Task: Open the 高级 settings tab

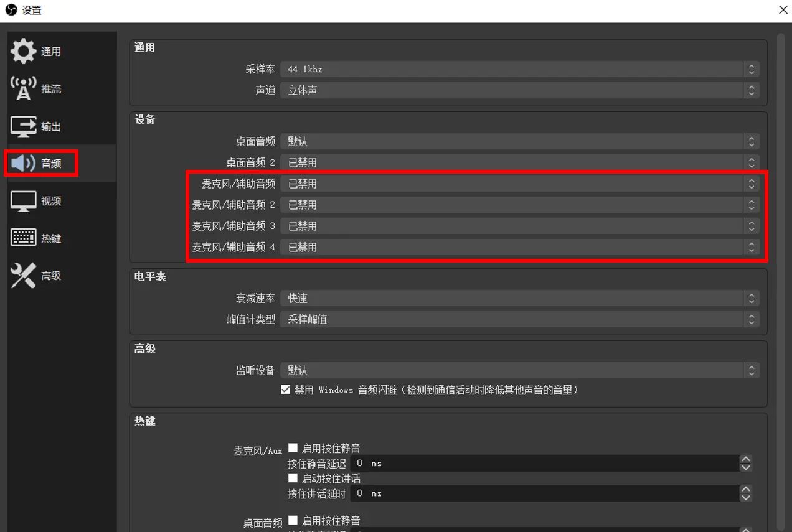Action: click(62, 276)
